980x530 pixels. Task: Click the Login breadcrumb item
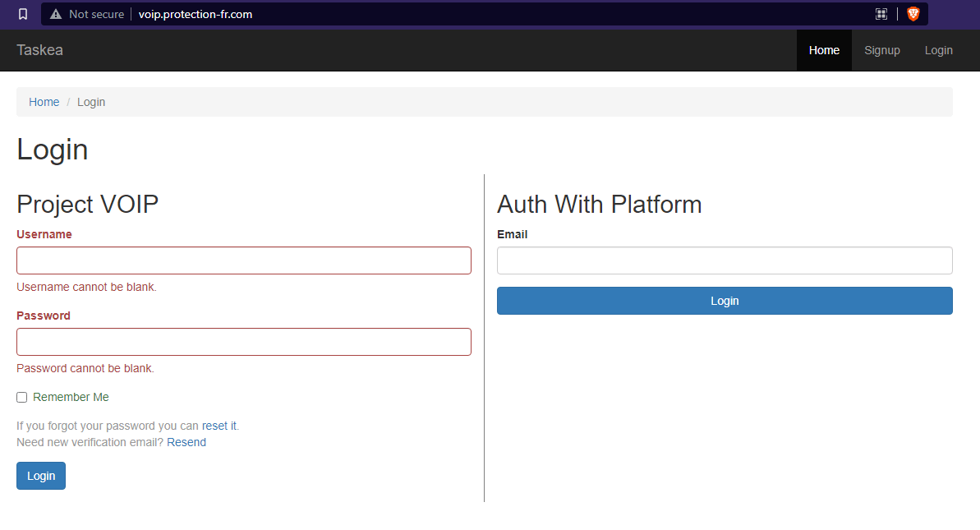click(91, 101)
